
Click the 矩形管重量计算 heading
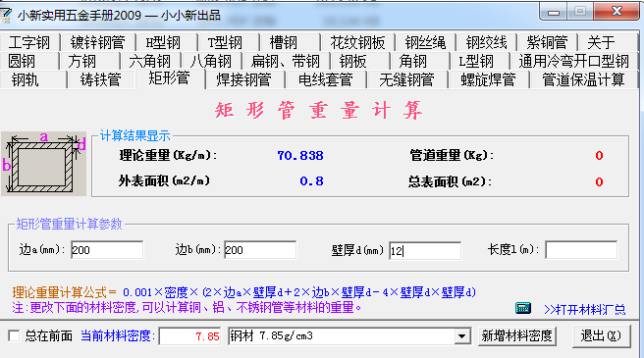pos(319,111)
